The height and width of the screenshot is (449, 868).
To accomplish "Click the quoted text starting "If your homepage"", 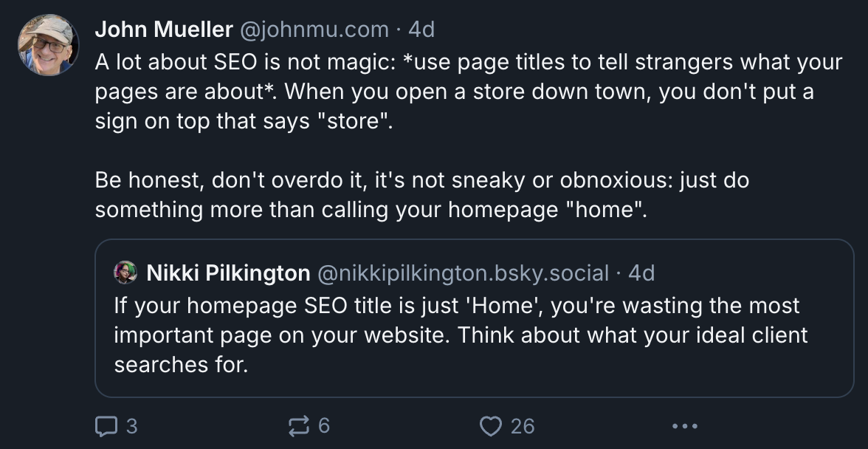I will [456, 305].
